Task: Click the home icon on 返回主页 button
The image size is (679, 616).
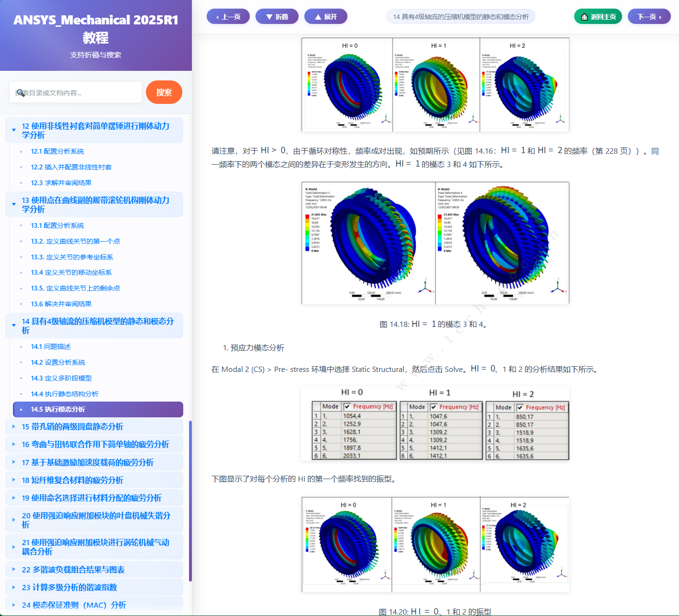Action: click(584, 16)
